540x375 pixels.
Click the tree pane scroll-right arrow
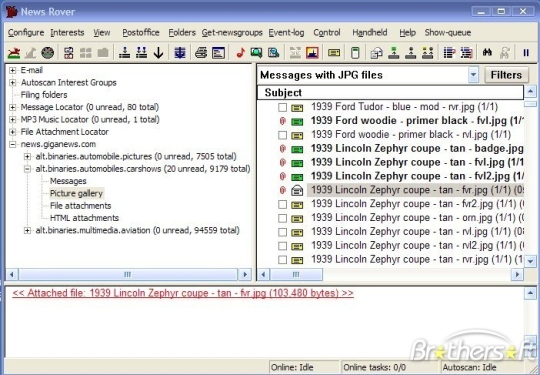pyautogui.click(x=245, y=275)
